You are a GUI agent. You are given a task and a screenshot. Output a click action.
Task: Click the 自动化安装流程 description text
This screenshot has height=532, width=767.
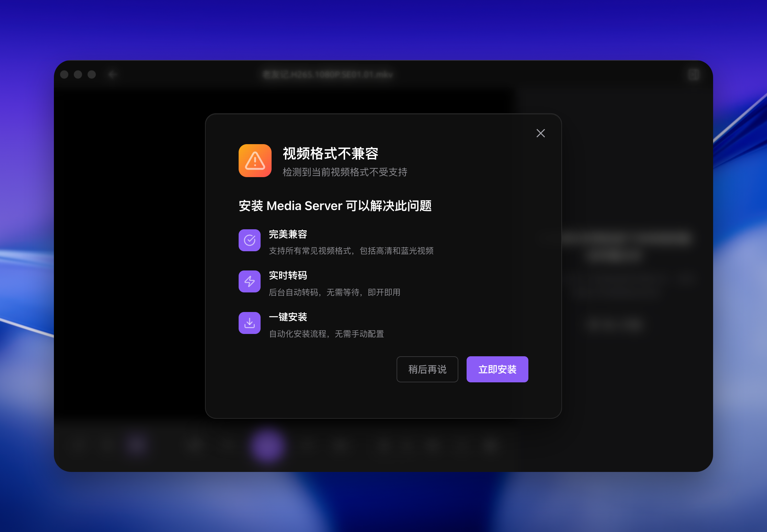327,334
